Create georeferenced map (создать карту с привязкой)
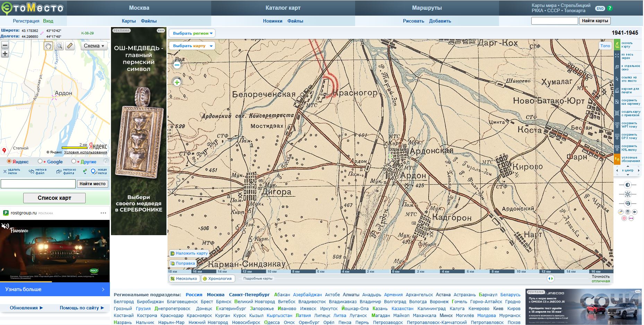This screenshot has height=325, width=644. click(617, 113)
